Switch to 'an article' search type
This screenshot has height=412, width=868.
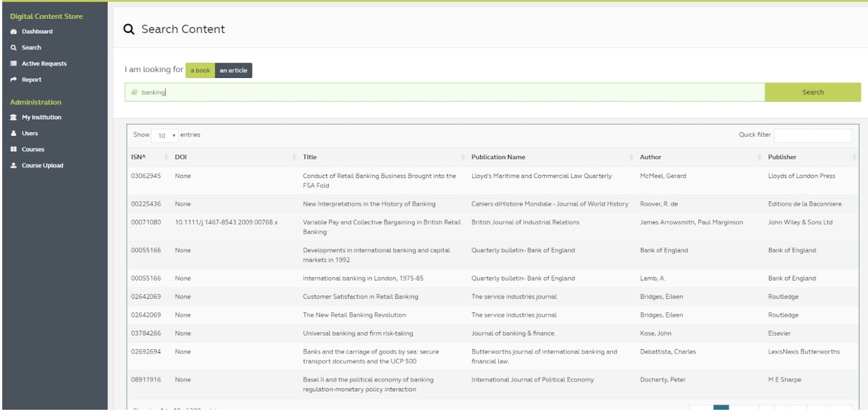[x=233, y=71]
